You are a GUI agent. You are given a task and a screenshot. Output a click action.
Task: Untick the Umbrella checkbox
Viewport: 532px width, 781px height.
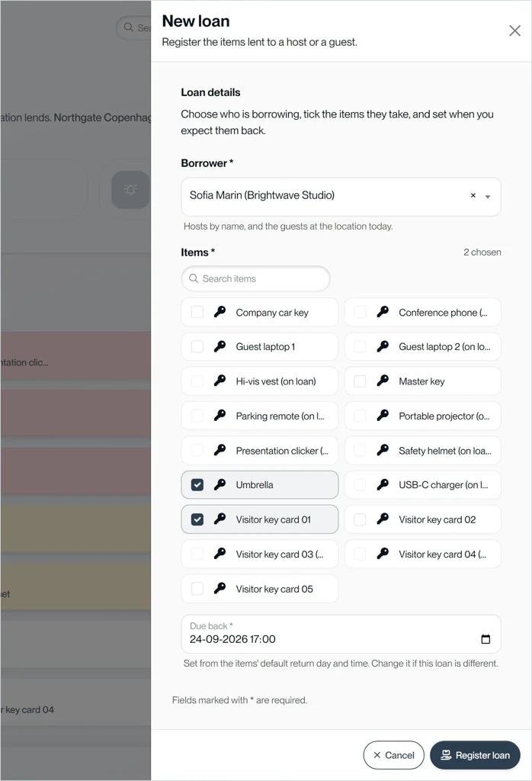click(x=197, y=485)
